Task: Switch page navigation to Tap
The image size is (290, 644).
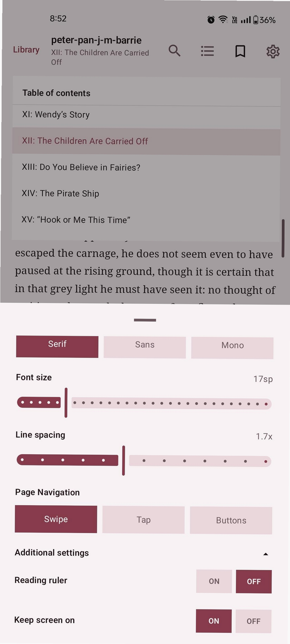Action: coord(143,520)
